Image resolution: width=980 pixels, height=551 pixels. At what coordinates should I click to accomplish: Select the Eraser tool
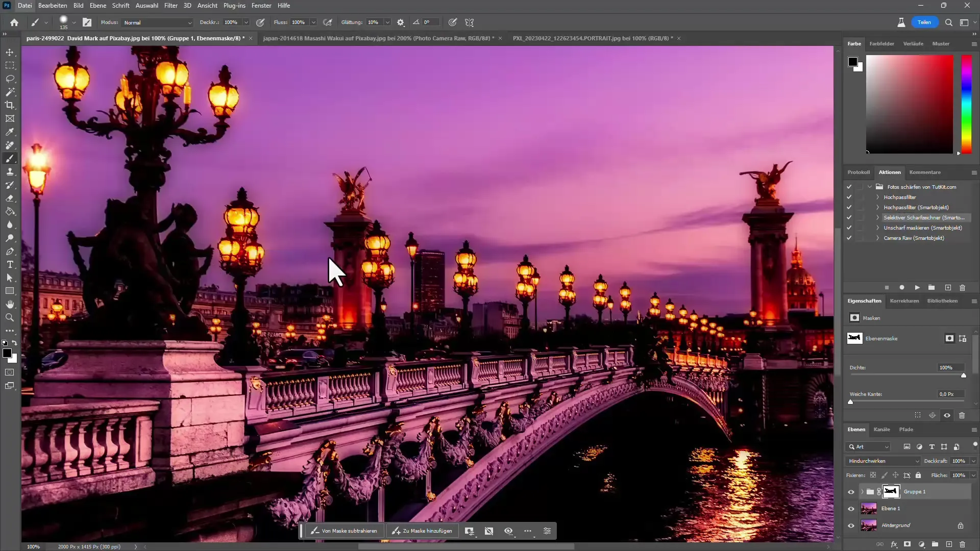10,198
